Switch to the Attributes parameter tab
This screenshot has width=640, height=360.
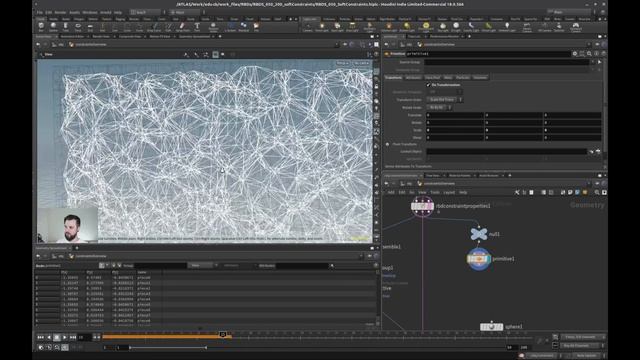coord(413,78)
